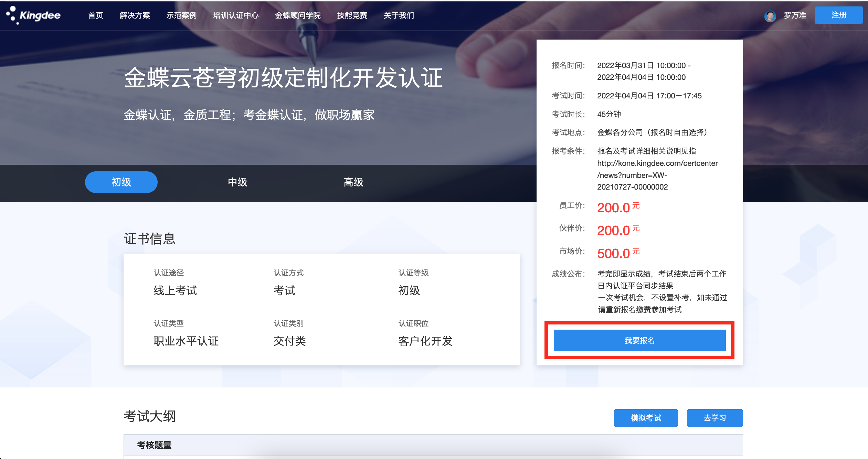Open the kone.kingdee.com certcenter link
This screenshot has width=868, height=459.
tap(657, 175)
